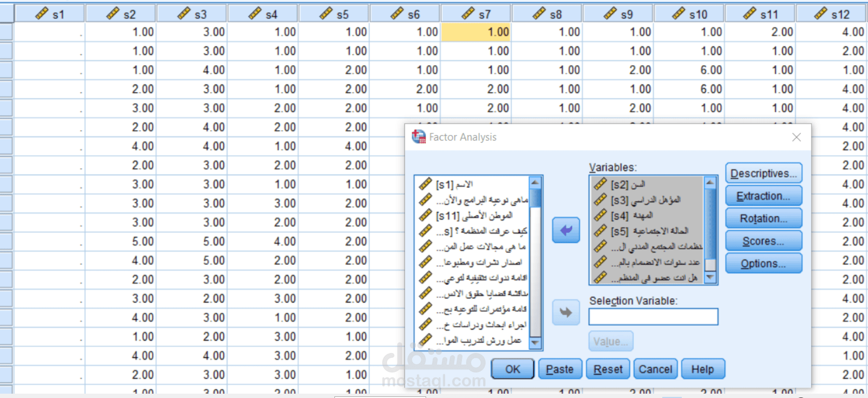The width and height of the screenshot is (868, 398).
Task: Click into the Selection Variable field
Action: [x=653, y=317]
